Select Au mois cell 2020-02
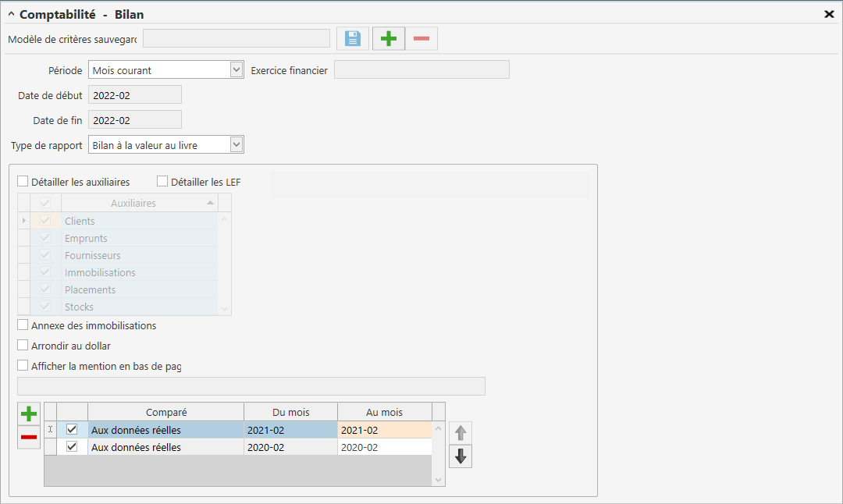 384,447
